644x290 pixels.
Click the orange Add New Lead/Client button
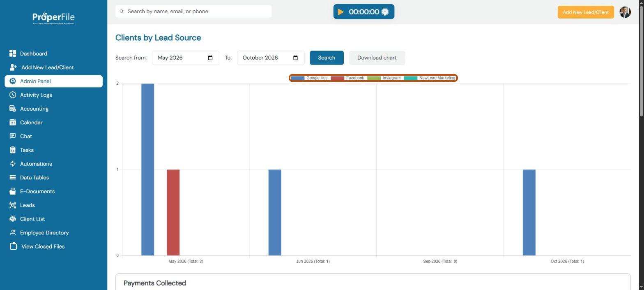point(586,12)
